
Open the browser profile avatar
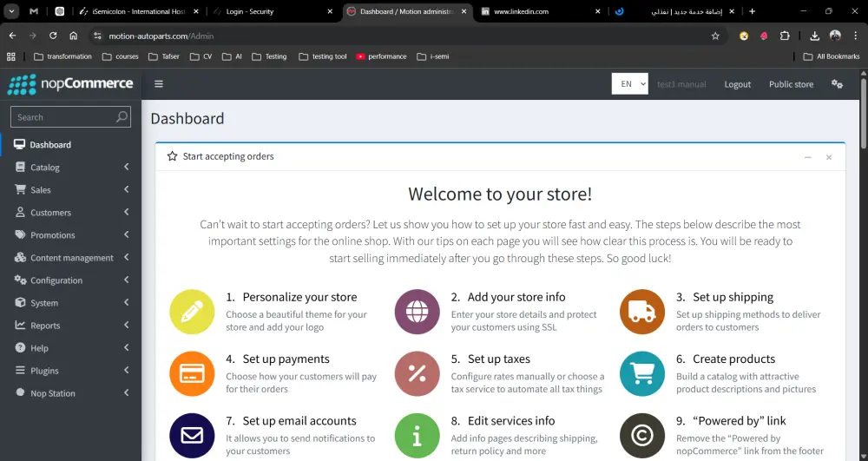(x=835, y=36)
